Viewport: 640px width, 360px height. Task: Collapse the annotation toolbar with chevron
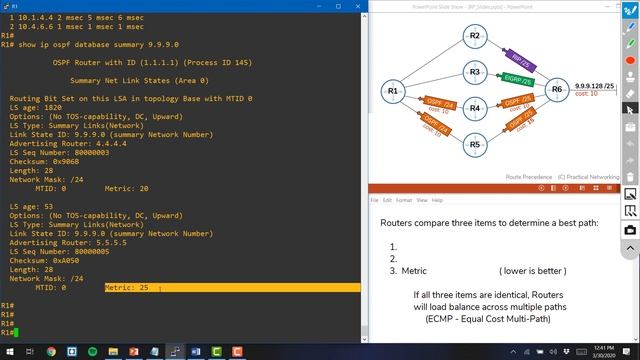coord(630,248)
